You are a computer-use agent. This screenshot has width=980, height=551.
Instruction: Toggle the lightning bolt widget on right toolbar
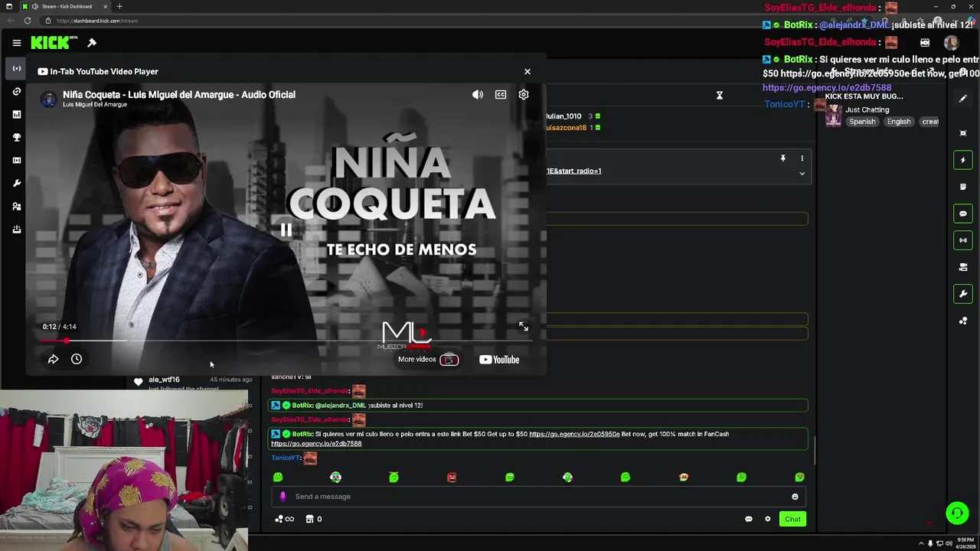[963, 160]
